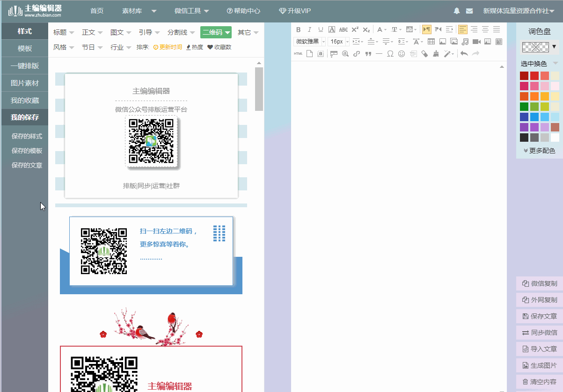The width and height of the screenshot is (563, 392).
Task: Expand the font color dropdown
Action: tap(385, 29)
